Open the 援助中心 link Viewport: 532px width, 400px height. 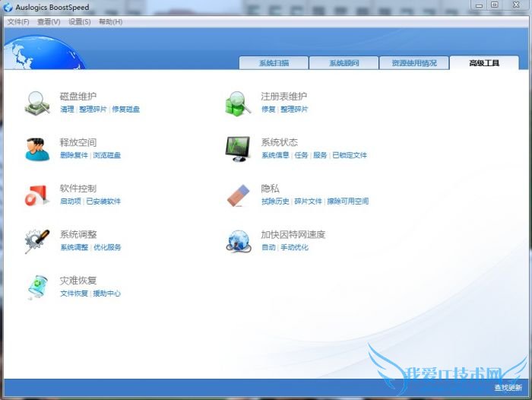[x=107, y=294]
